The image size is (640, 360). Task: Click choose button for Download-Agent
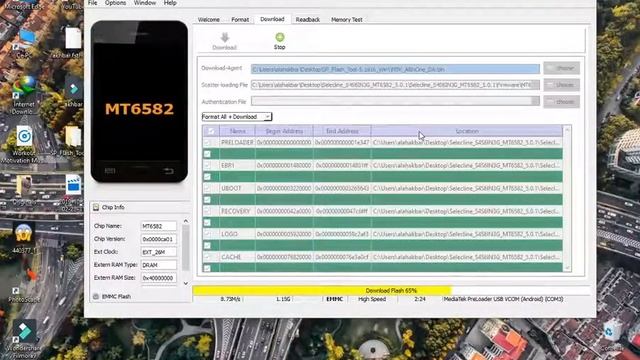562,68
